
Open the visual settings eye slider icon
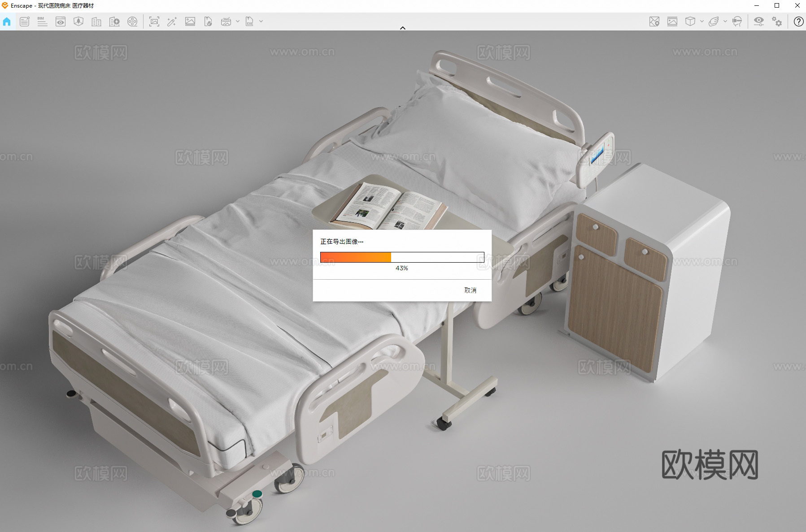pos(759,22)
